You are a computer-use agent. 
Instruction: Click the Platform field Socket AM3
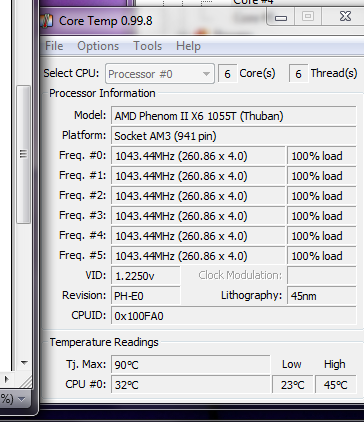[233, 136]
